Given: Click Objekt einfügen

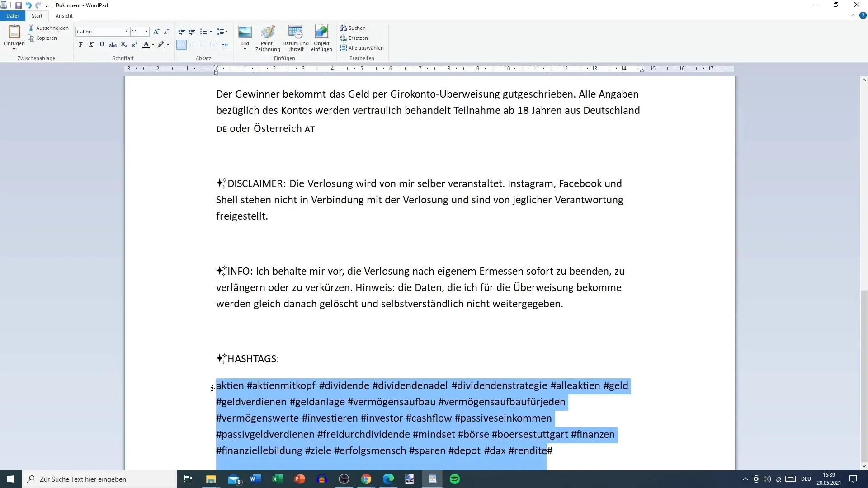Looking at the screenshot, I should tap(321, 38).
